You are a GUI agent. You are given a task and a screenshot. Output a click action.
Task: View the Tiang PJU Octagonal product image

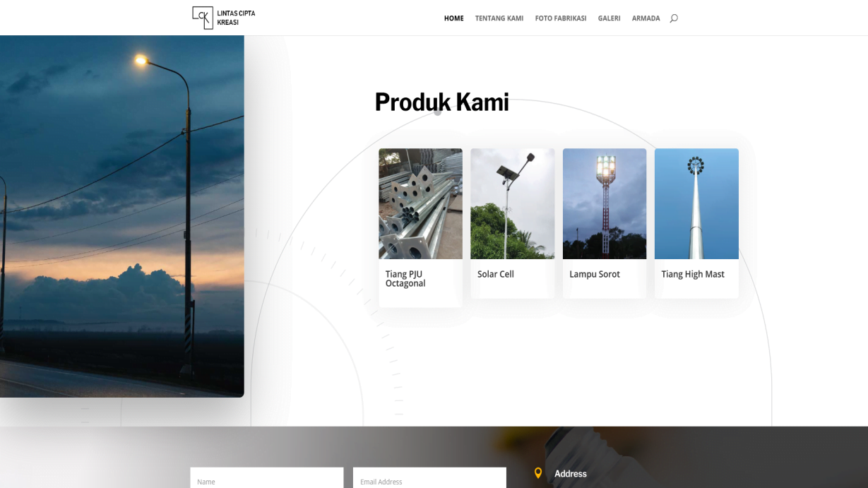(x=421, y=203)
